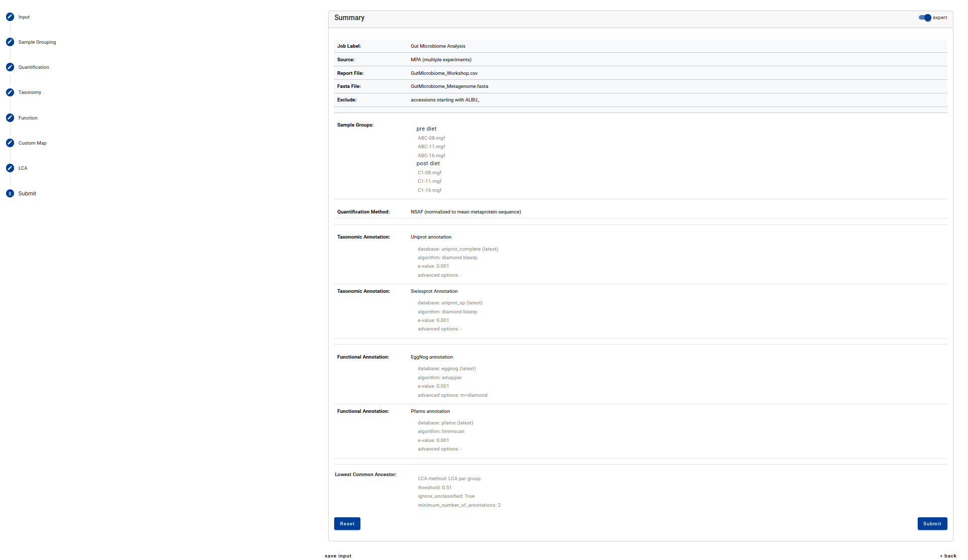Select the Quantification step label

click(34, 67)
